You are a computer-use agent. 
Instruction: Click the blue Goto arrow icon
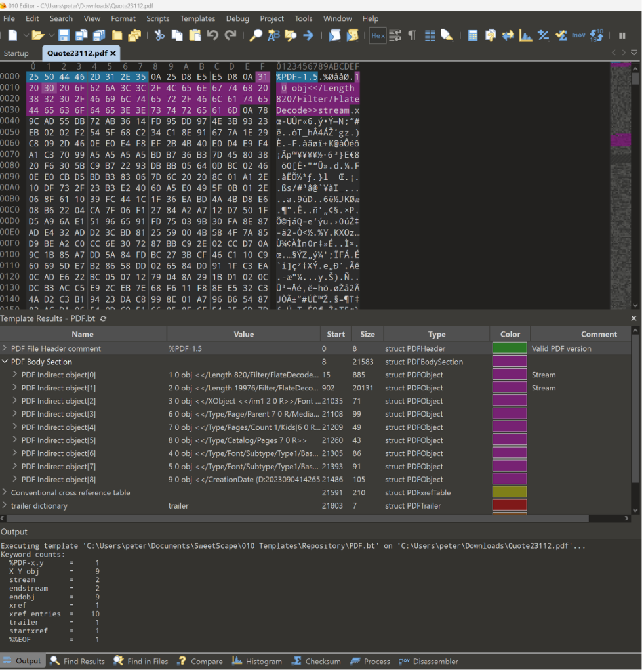point(308,35)
